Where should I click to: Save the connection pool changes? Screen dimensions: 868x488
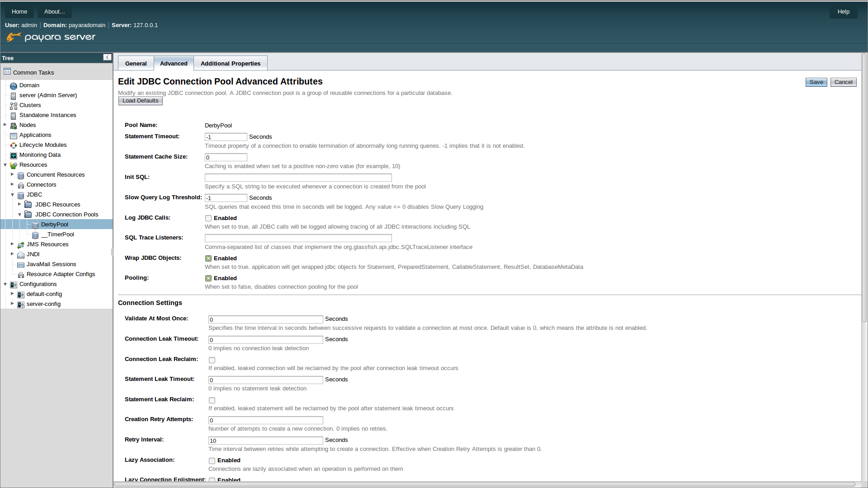[x=816, y=82]
